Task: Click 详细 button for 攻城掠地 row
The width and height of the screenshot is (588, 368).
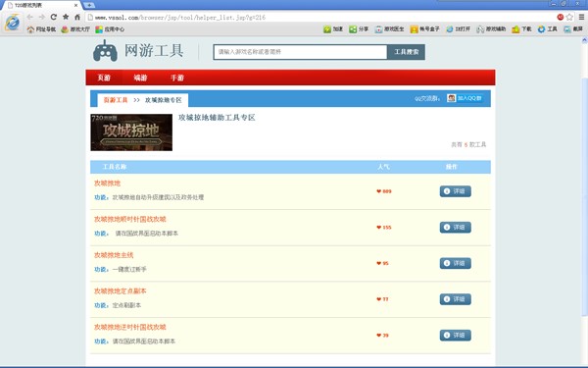Action: pos(456,191)
